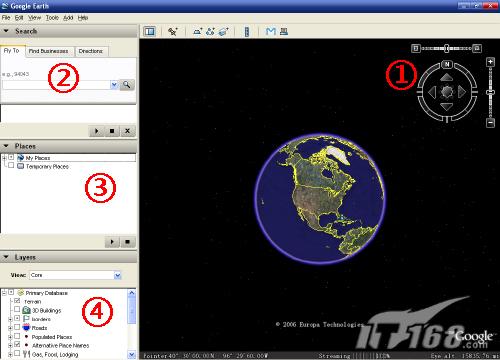Open the View menu

click(x=34, y=18)
